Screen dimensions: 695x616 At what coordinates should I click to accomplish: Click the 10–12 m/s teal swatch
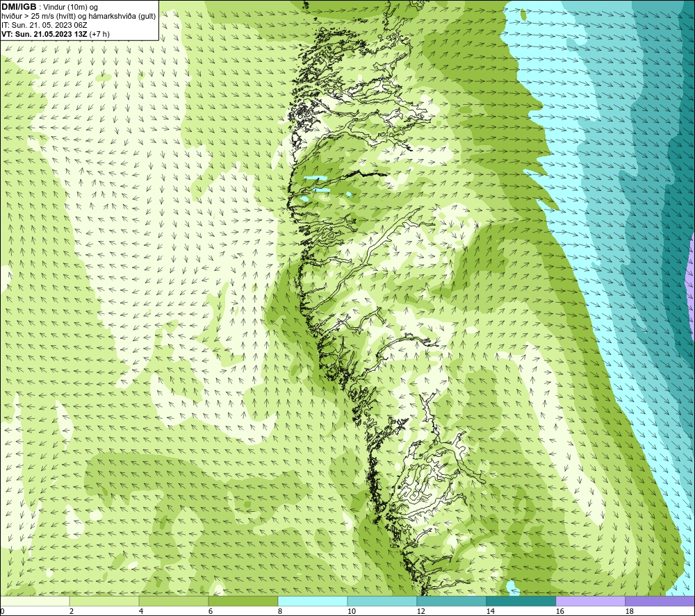tap(382, 601)
